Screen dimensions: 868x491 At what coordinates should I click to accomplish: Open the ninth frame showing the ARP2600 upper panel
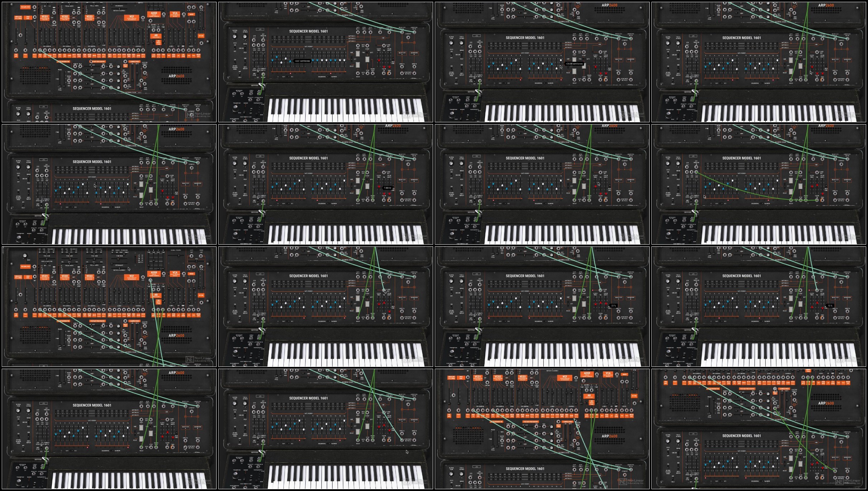coord(109,306)
